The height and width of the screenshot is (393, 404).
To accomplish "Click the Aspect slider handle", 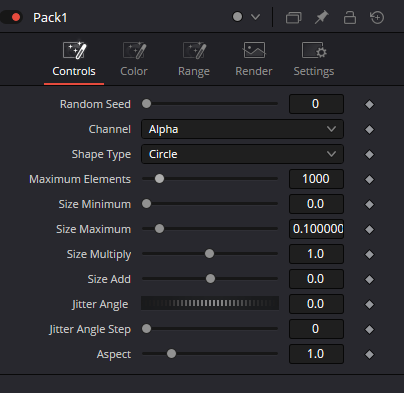I will 171,354.
